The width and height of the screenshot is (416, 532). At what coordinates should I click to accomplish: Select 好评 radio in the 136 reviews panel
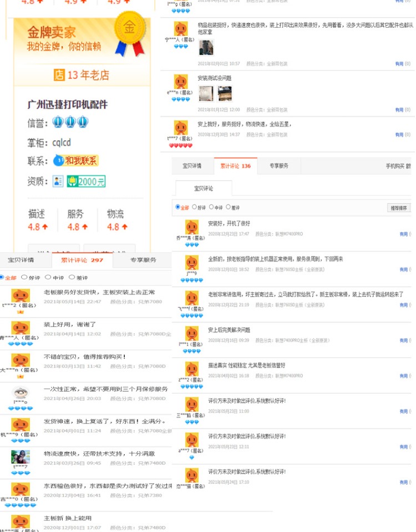195,207
